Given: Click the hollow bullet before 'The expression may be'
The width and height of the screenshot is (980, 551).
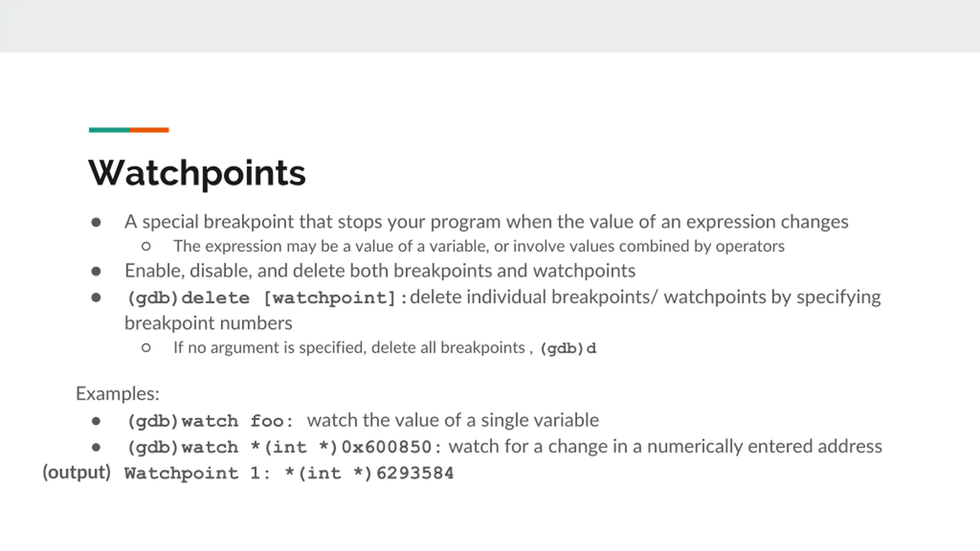Looking at the screenshot, I should (146, 246).
